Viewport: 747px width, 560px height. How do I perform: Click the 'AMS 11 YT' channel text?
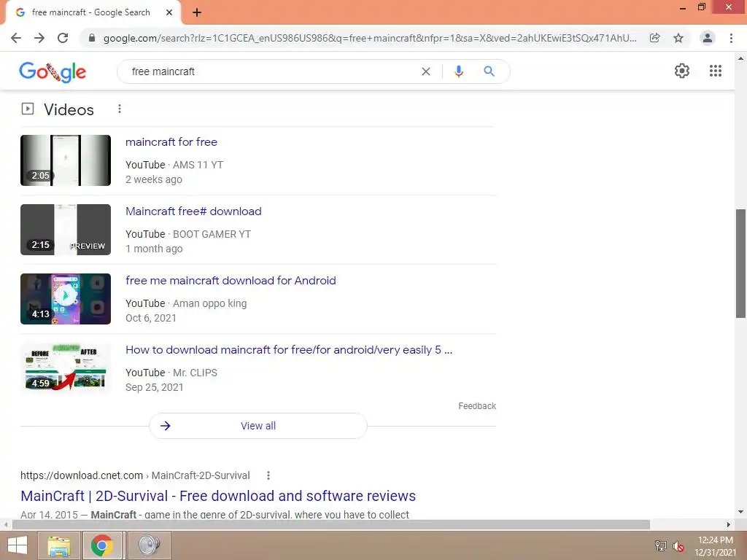(x=198, y=165)
